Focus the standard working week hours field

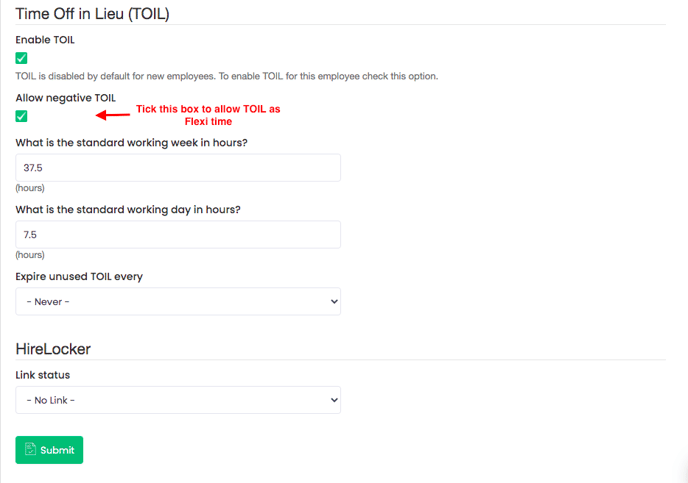coord(178,168)
